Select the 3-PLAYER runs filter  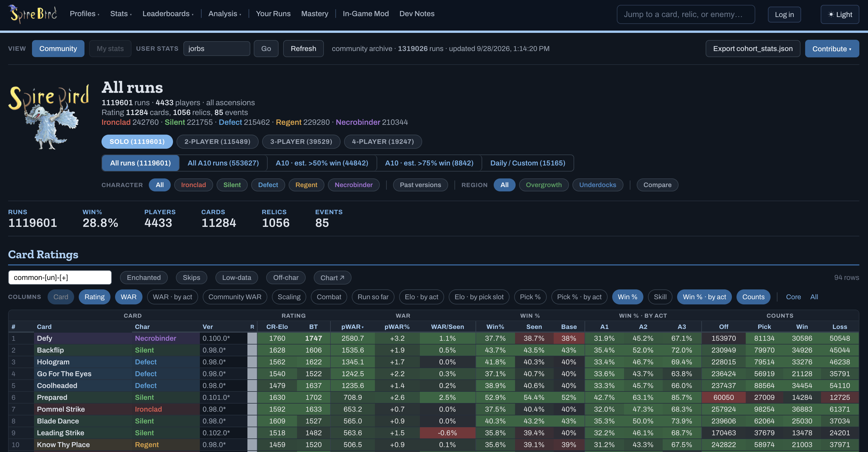[x=301, y=142]
